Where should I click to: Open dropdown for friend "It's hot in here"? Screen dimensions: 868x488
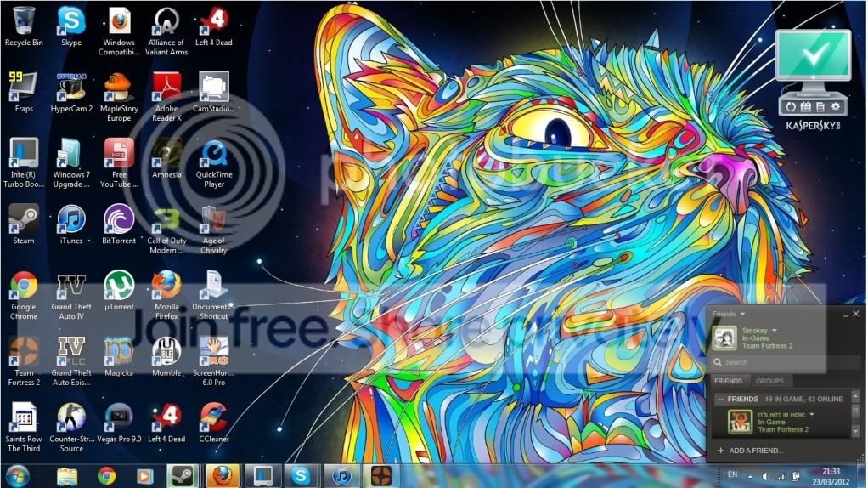[812, 414]
